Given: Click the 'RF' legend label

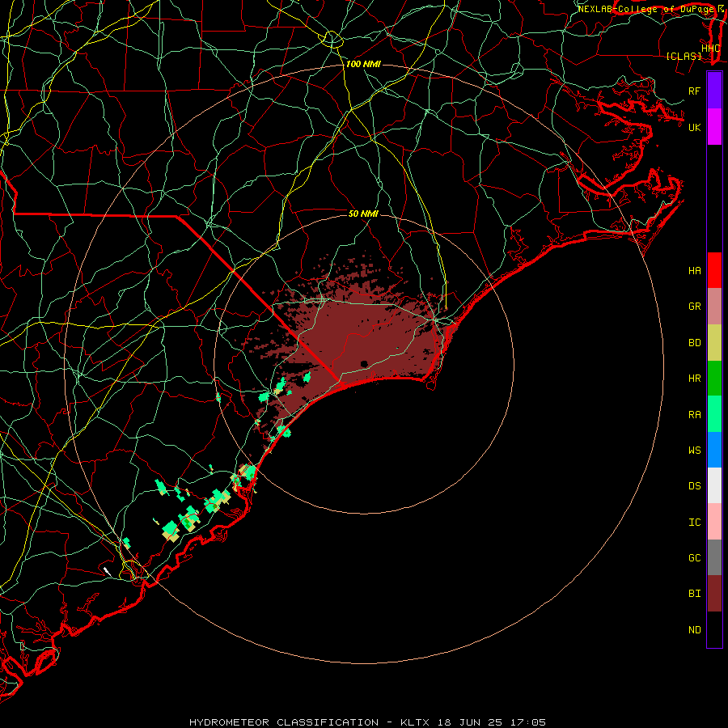Looking at the screenshot, I should pos(694,91).
